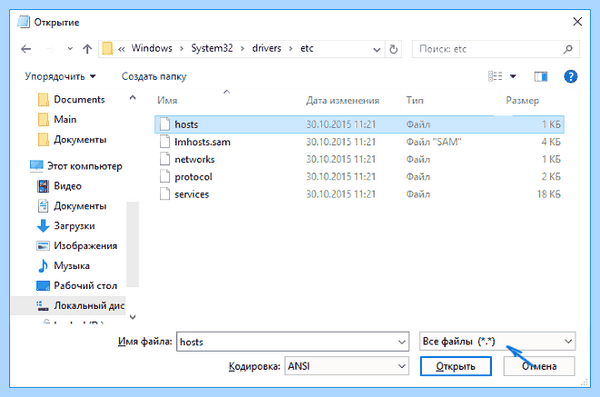
Task: Toggle the preview pane icon
Action: pos(540,77)
